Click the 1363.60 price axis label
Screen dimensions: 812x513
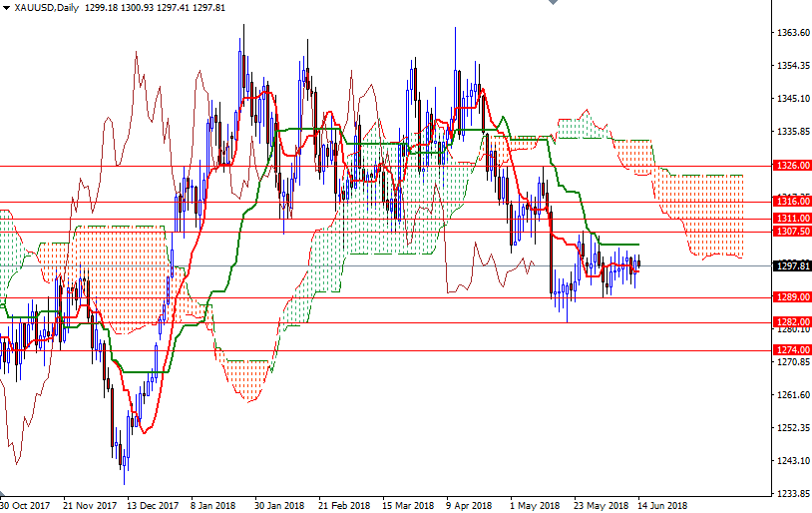[792, 33]
